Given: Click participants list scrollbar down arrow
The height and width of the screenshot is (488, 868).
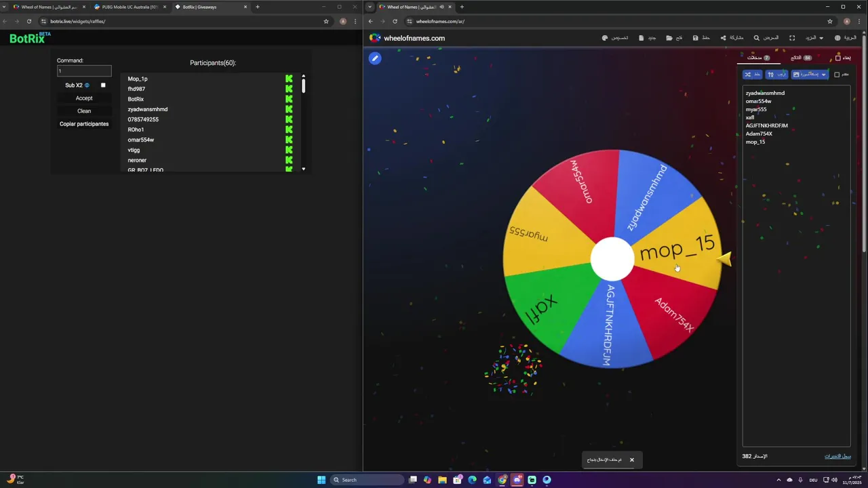Looking at the screenshot, I should point(303,169).
